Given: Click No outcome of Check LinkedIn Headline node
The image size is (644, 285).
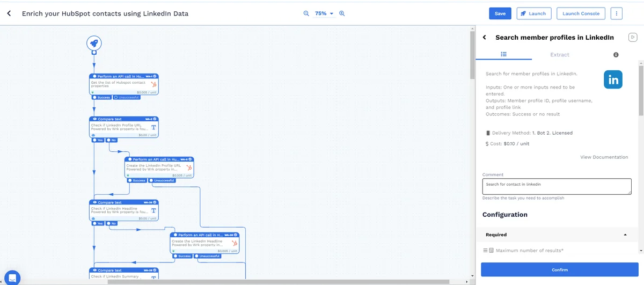Looking at the screenshot, I should tap(112, 223).
